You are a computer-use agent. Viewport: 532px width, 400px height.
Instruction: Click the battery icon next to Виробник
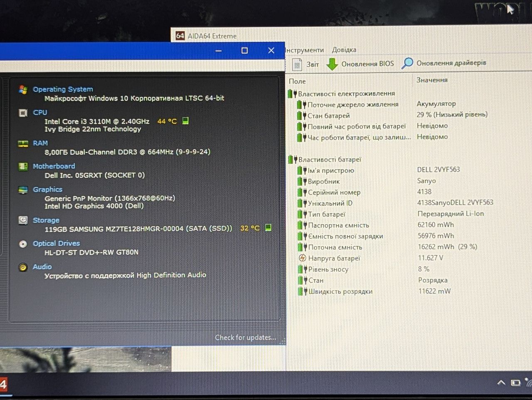pyautogui.click(x=302, y=181)
